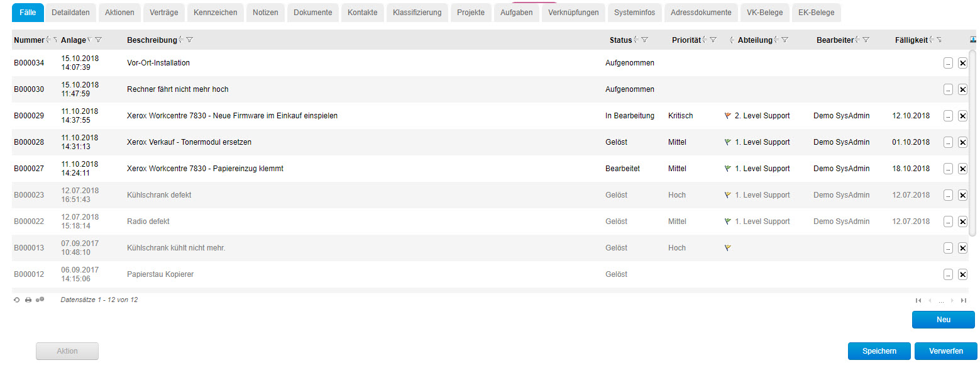Switch to the VK-Belege tab
The image size is (980, 365).
click(x=765, y=13)
